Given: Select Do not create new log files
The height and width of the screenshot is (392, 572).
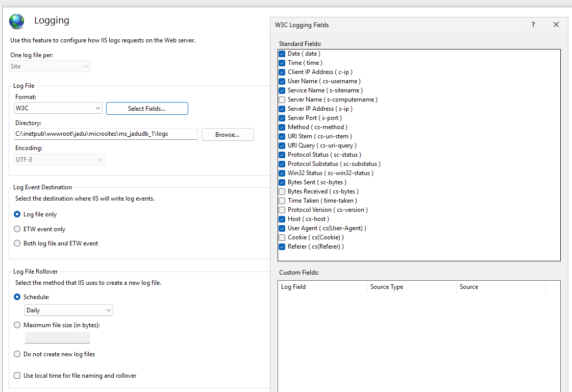Looking at the screenshot, I should 17,354.
